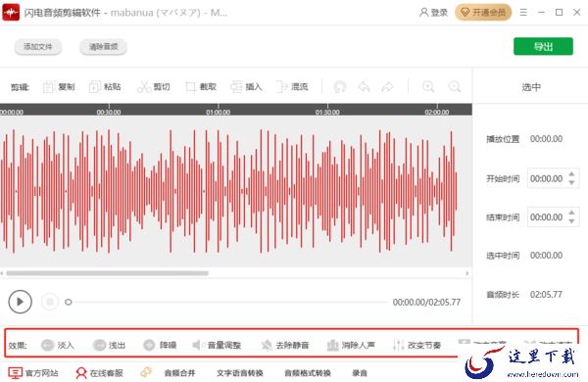Image resolution: width=588 pixels, height=382 pixels.
Task: Select the 剪切 scissors tool
Action: 154,87
